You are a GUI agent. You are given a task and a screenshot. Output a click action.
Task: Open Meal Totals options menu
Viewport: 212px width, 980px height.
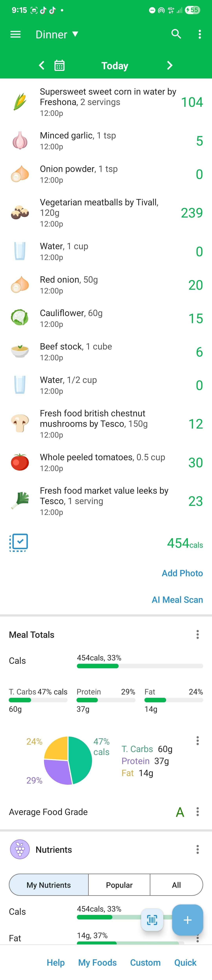(197, 634)
